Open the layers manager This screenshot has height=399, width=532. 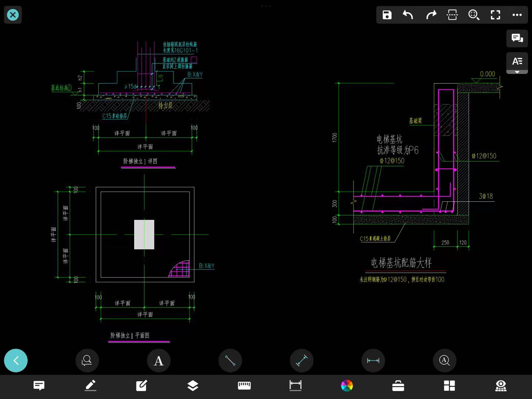(193, 386)
